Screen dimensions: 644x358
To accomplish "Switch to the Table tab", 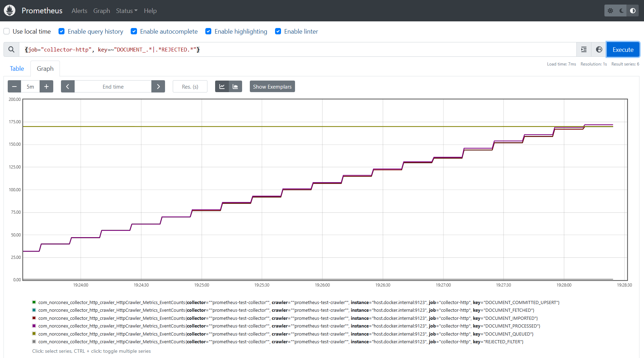I will (x=17, y=68).
